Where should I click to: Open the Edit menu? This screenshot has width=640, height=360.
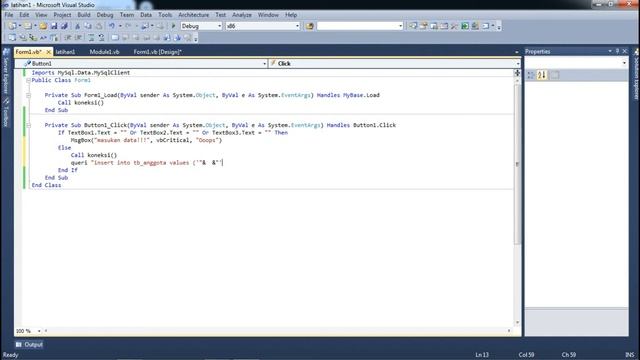pos(24,15)
